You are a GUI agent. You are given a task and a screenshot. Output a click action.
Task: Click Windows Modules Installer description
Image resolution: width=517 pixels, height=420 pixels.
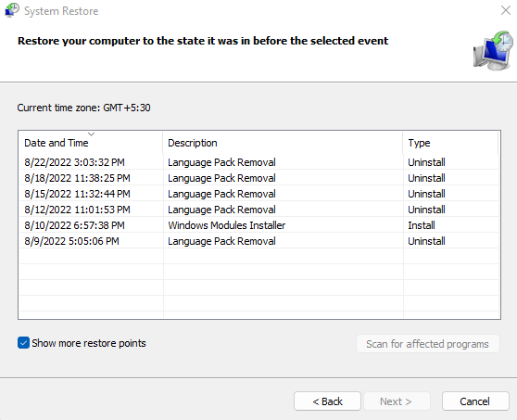pos(227,225)
